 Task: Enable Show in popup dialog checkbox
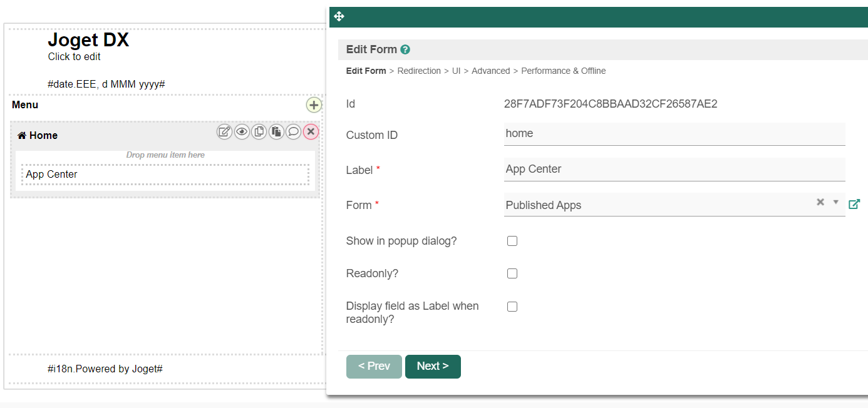(512, 241)
